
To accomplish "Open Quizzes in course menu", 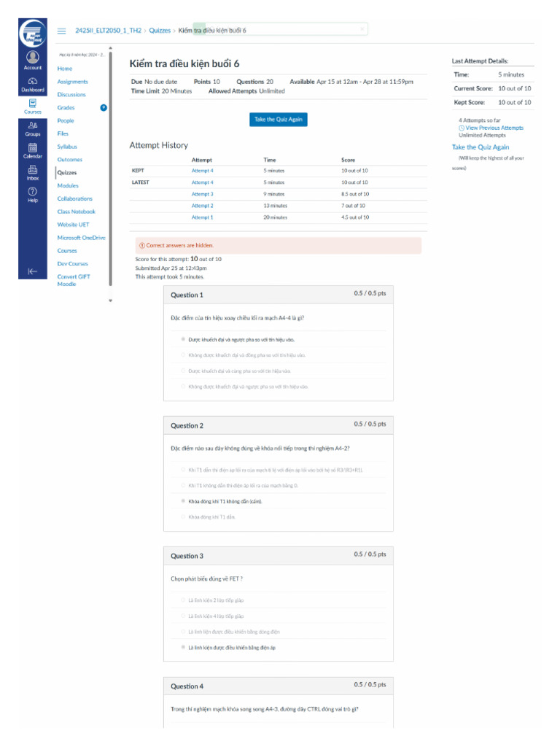I will pos(66,173).
